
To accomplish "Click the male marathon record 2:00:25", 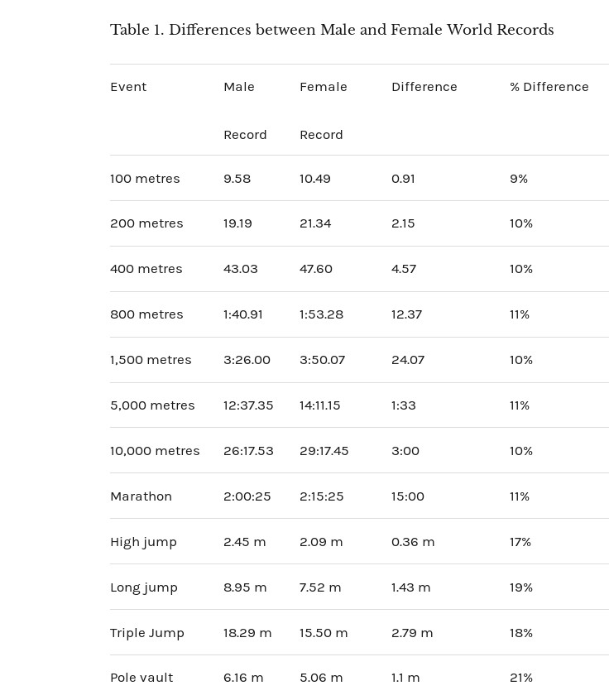I will [247, 496].
